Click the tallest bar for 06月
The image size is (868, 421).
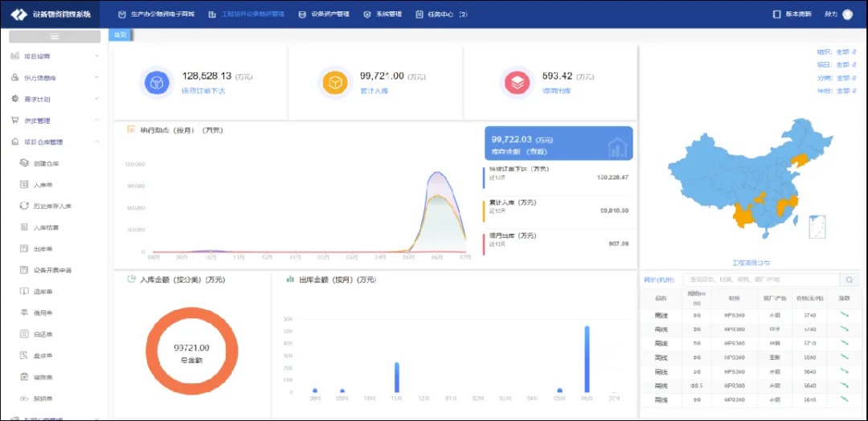(587, 359)
